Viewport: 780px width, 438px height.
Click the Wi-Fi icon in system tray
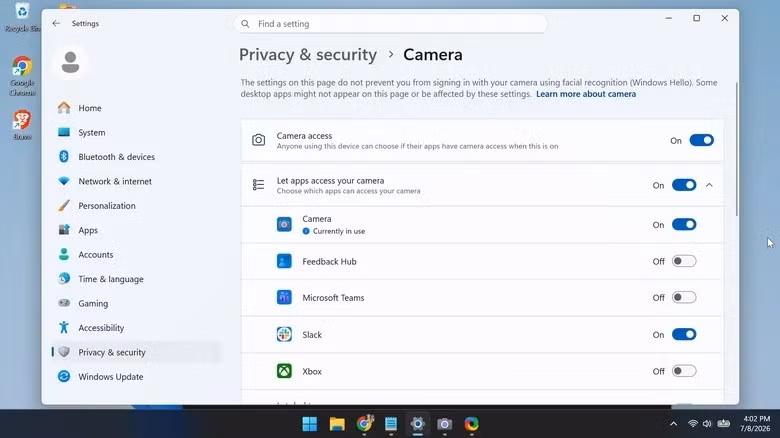coord(692,424)
